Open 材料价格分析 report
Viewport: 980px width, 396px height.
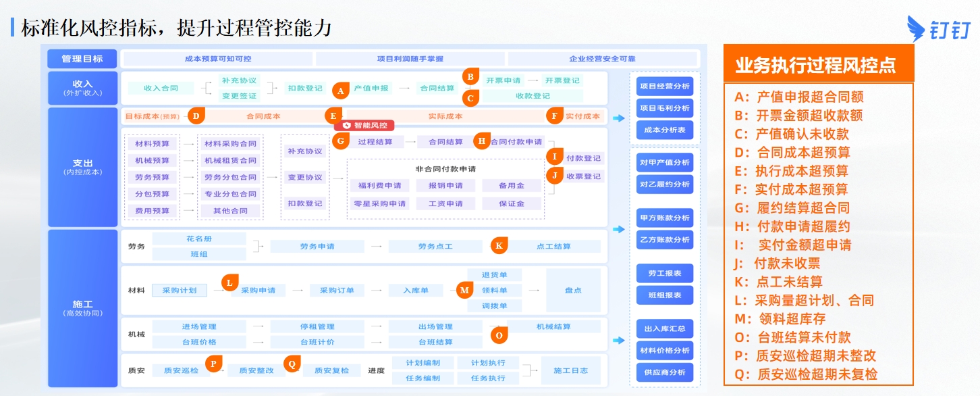click(665, 350)
